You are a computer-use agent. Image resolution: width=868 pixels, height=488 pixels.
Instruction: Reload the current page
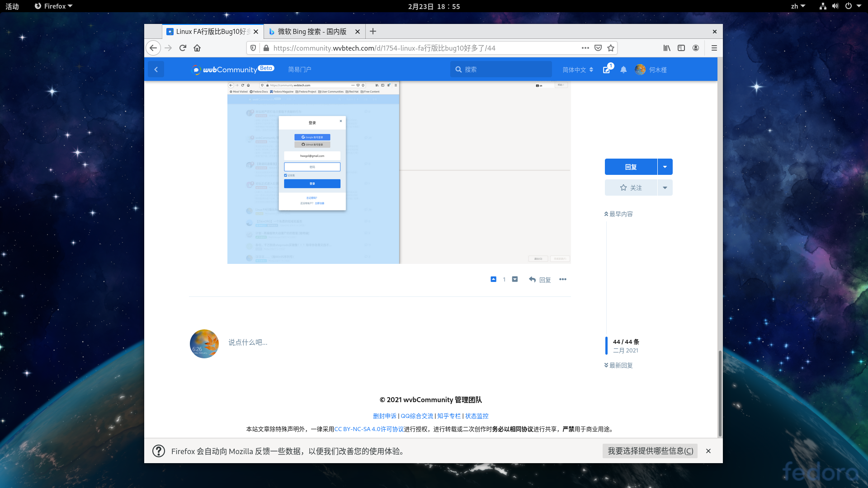[183, 48]
